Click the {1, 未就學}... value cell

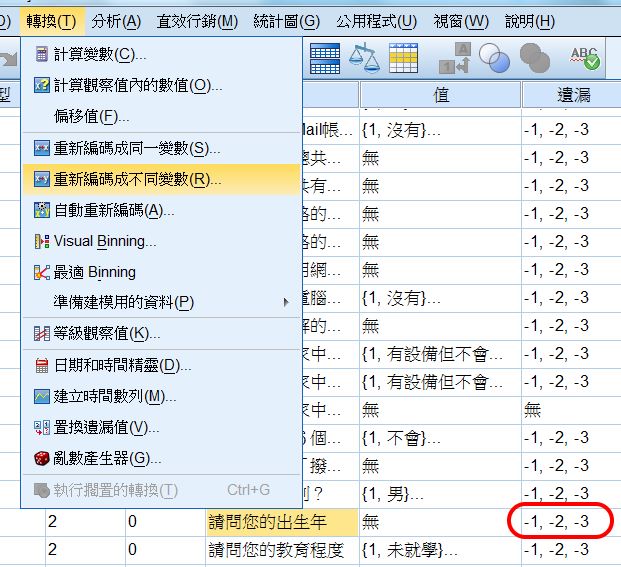point(440,550)
